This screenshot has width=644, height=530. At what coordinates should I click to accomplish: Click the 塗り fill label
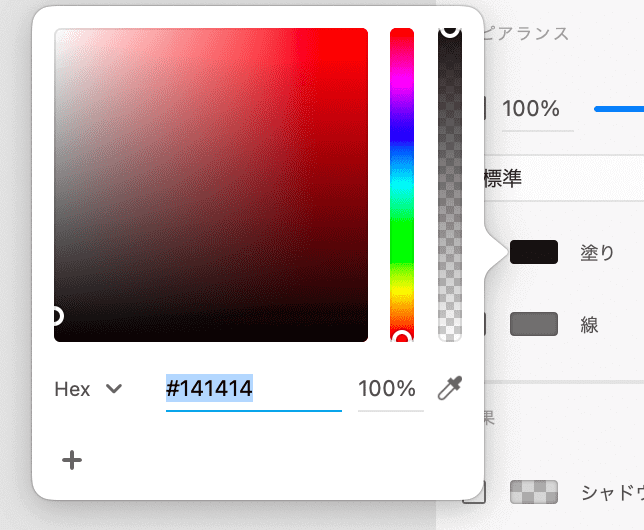[597, 252]
